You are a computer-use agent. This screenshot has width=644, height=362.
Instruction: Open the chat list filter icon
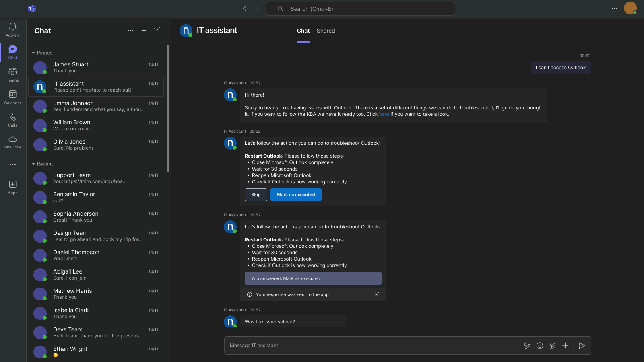(x=143, y=31)
